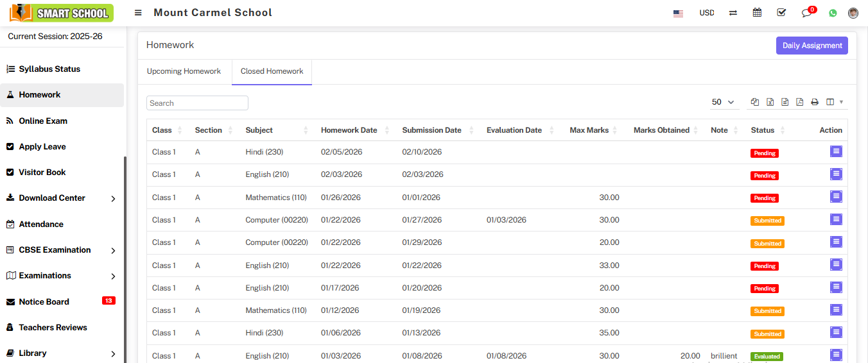
Task: Open details for the Hindi homework dated 02/05/2026
Action: click(x=835, y=151)
